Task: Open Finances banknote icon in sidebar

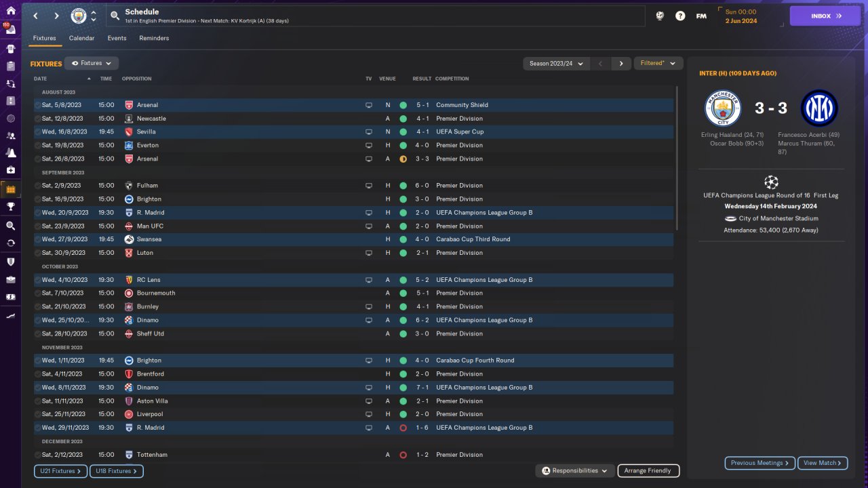Action: coord(10,296)
